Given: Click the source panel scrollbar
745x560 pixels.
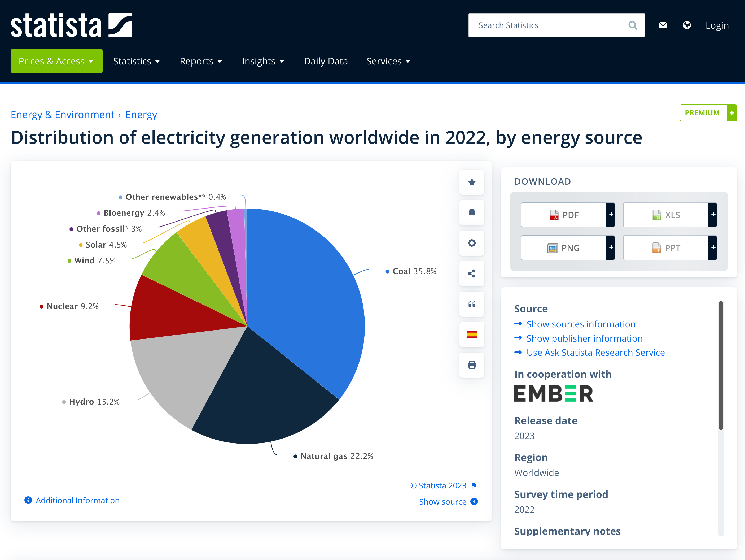Looking at the screenshot, I should point(721,365).
